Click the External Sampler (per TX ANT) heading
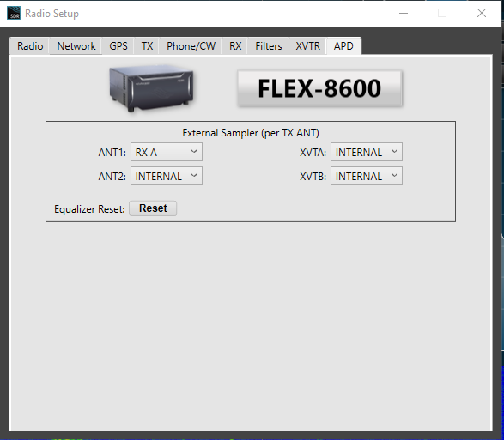The width and height of the screenshot is (504, 440). (251, 133)
